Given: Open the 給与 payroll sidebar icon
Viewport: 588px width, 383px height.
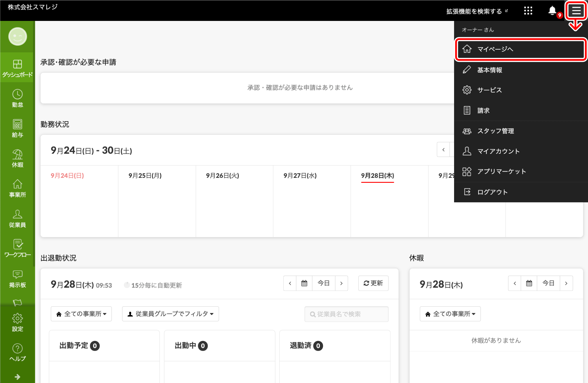Looking at the screenshot, I should coord(17,128).
